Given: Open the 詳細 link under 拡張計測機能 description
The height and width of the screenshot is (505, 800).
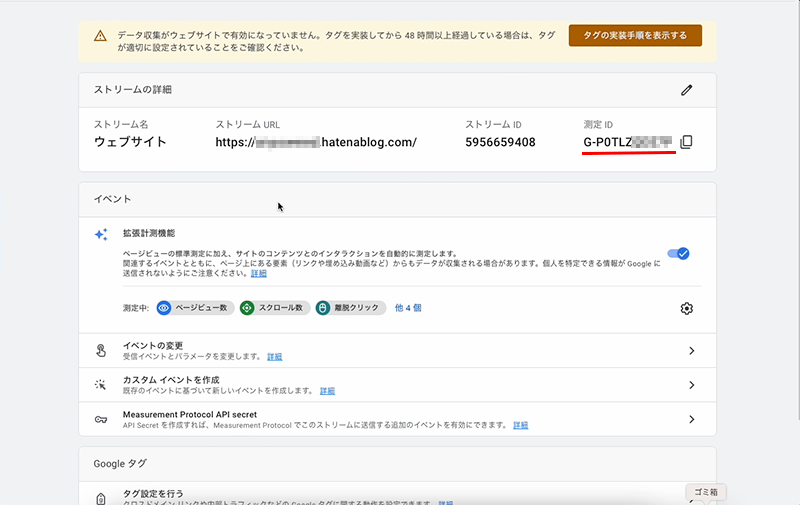Looking at the screenshot, I should point(259,273).
